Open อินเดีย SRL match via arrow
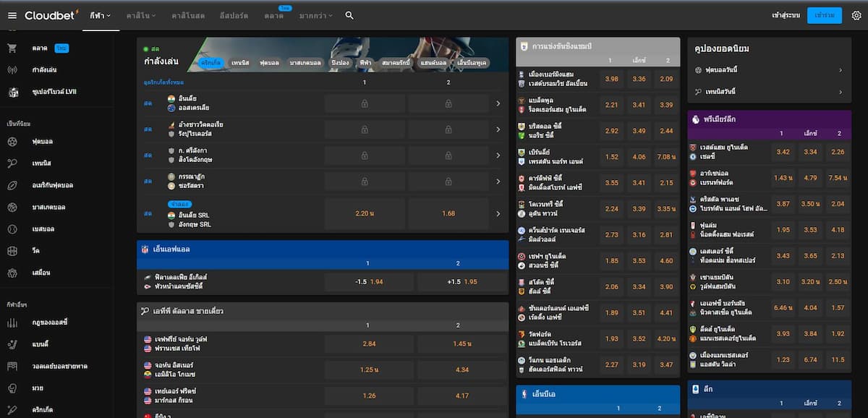This screenshot has height=418, width=868. click(498, 213)
